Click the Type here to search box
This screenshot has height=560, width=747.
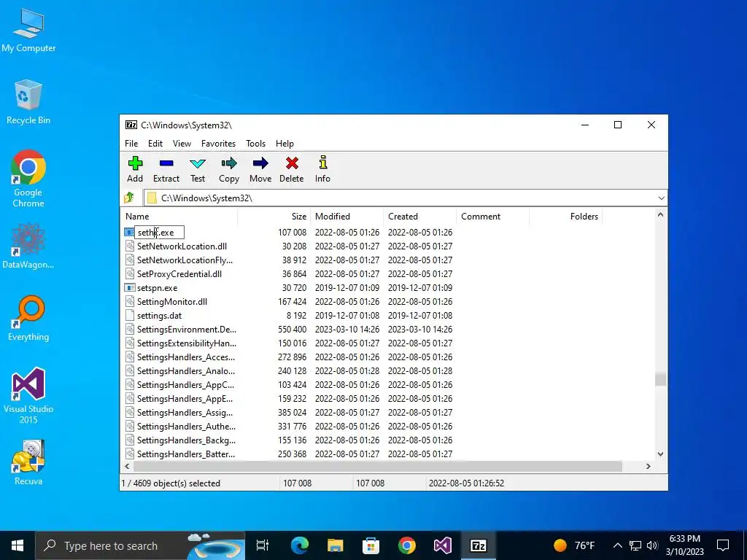[x=141, y=545]
